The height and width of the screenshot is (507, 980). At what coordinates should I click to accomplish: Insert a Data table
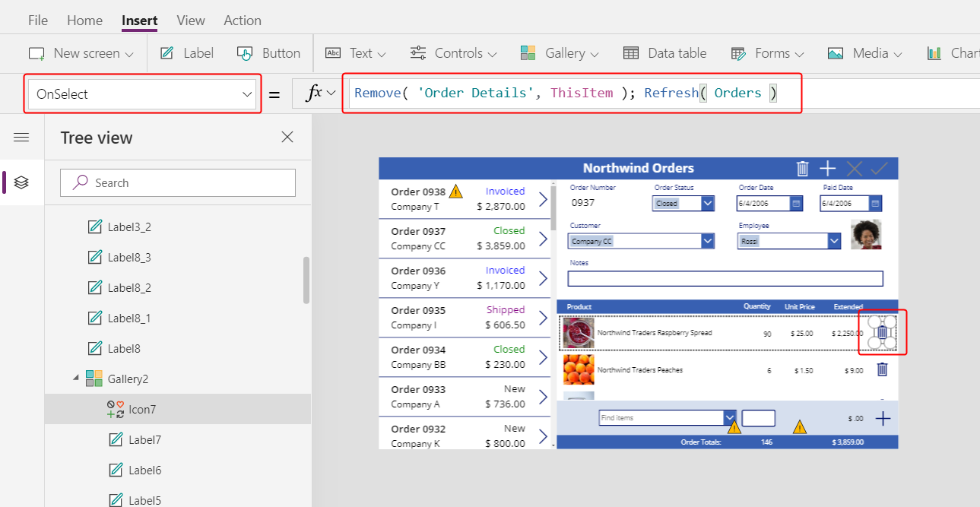[665, 53]
